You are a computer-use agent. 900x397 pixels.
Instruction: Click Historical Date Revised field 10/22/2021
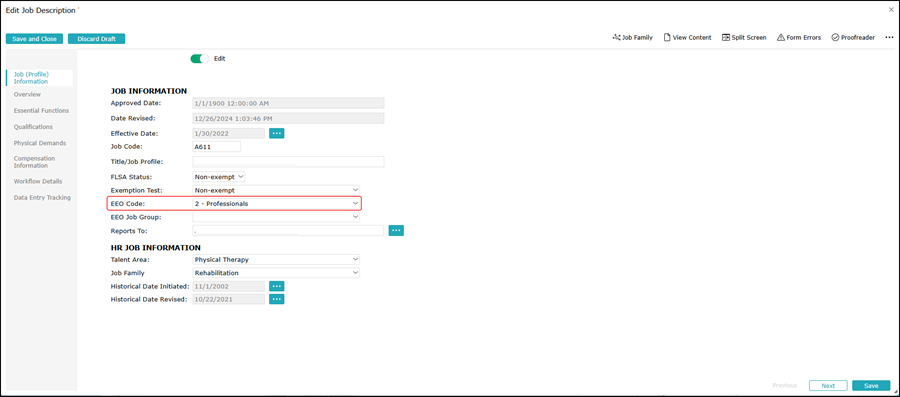coord(228,299)
